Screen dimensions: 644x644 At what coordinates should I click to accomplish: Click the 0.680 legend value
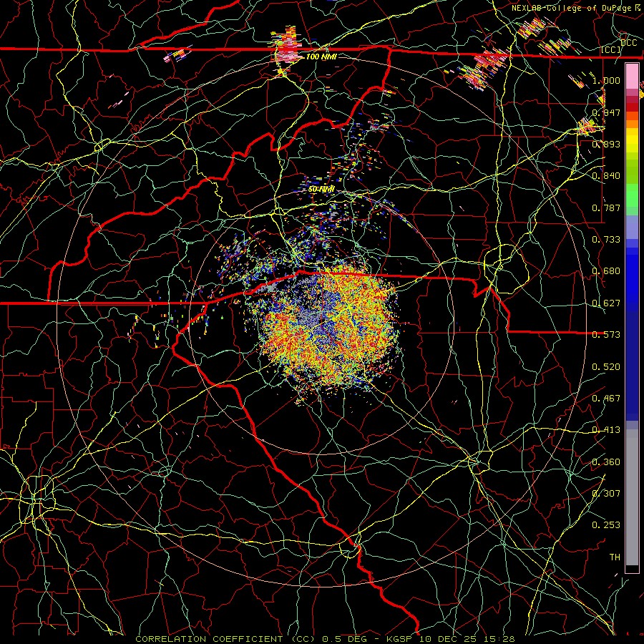click(606, 271)
